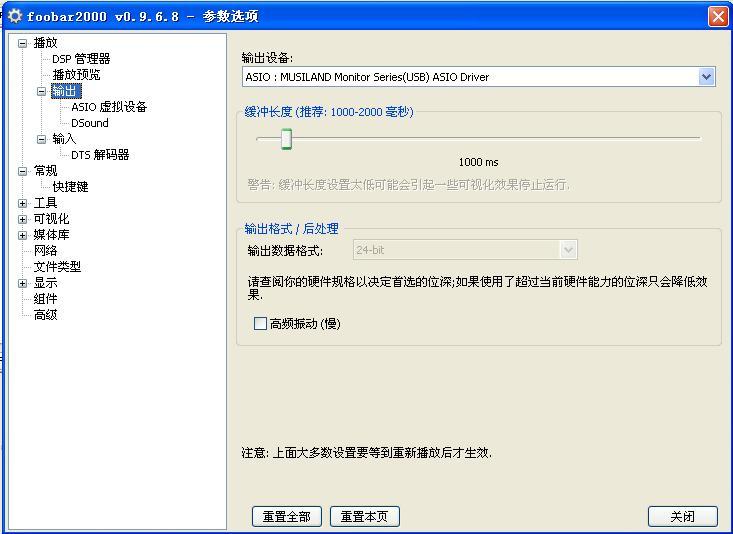This screenshot has width=733, height=534.
Task: Expand the 显示 tree node
Action: [x=22, y=283]
